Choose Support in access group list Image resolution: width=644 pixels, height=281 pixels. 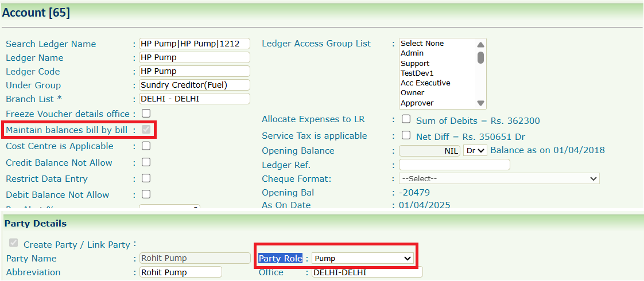tap(415, 63)
